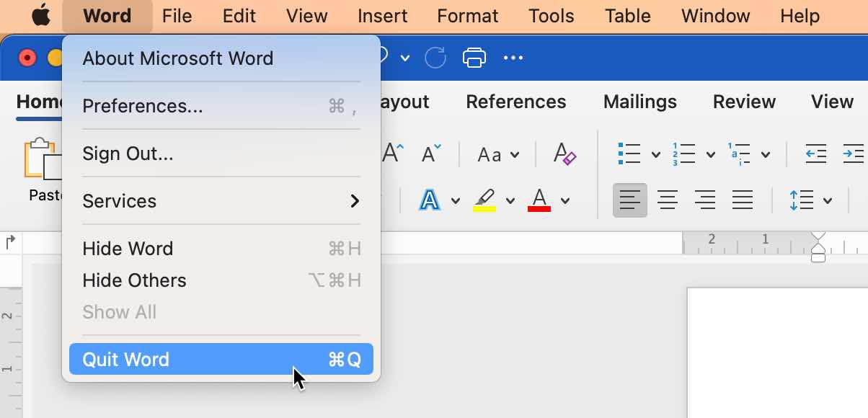Click the Bullets list icon
The image size is (868, 418).
(629, 154)
